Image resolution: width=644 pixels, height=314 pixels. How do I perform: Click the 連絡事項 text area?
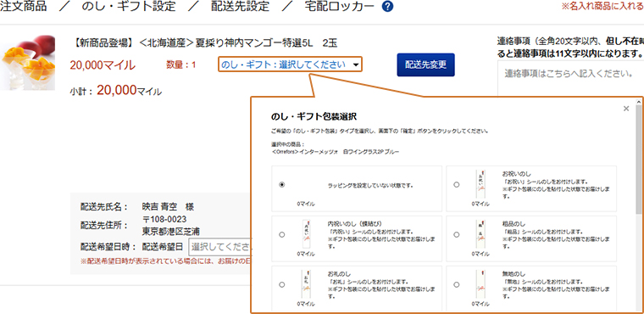coord(571,79)
